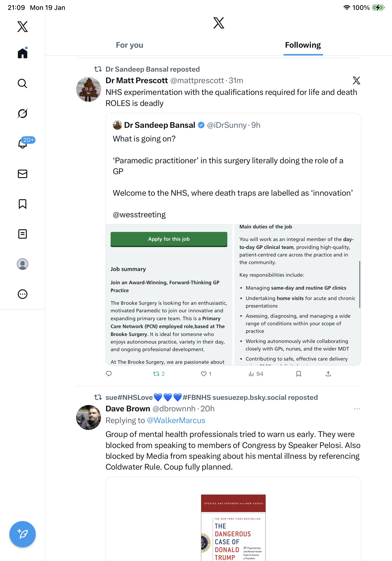Screen dimensions: 392x561
Task: Open share menu for Matt Prescott's post
Action: [x=328, y=374]
